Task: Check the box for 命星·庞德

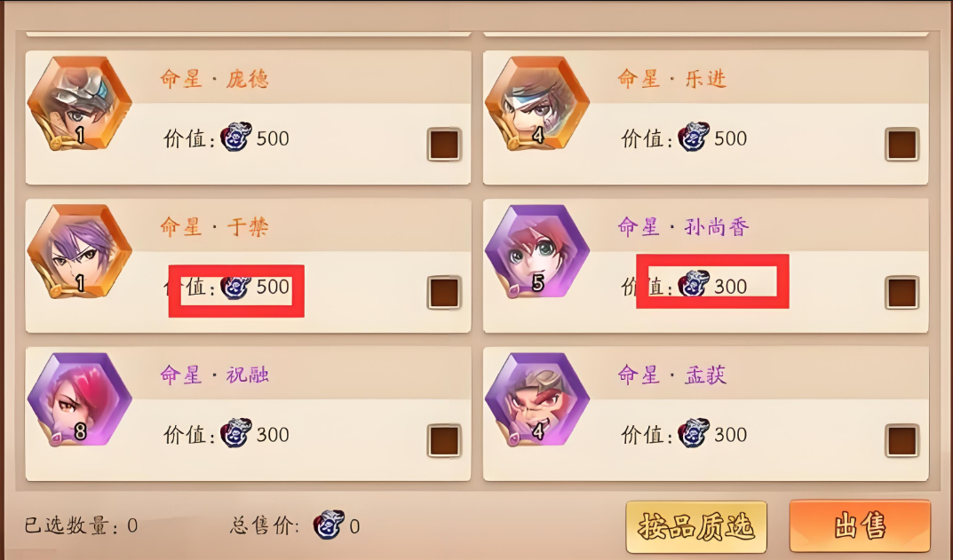Action: point(444,145)
